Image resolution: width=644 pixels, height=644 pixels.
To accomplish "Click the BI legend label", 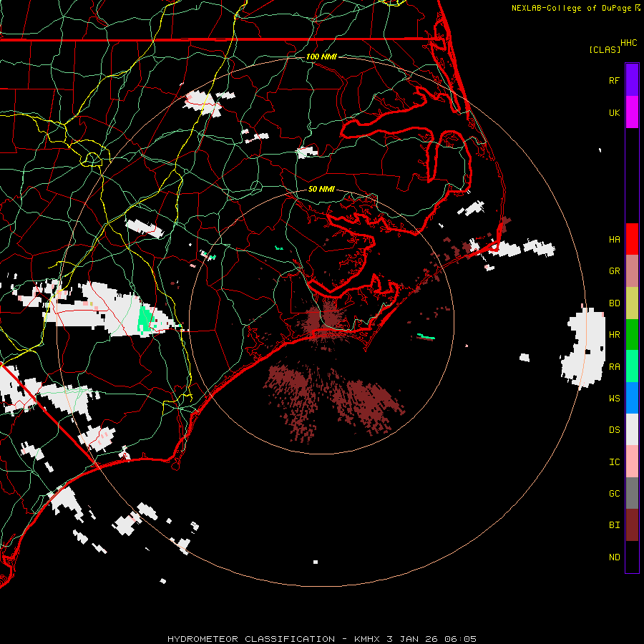I will pyautogui.click(x=614, y=525).
